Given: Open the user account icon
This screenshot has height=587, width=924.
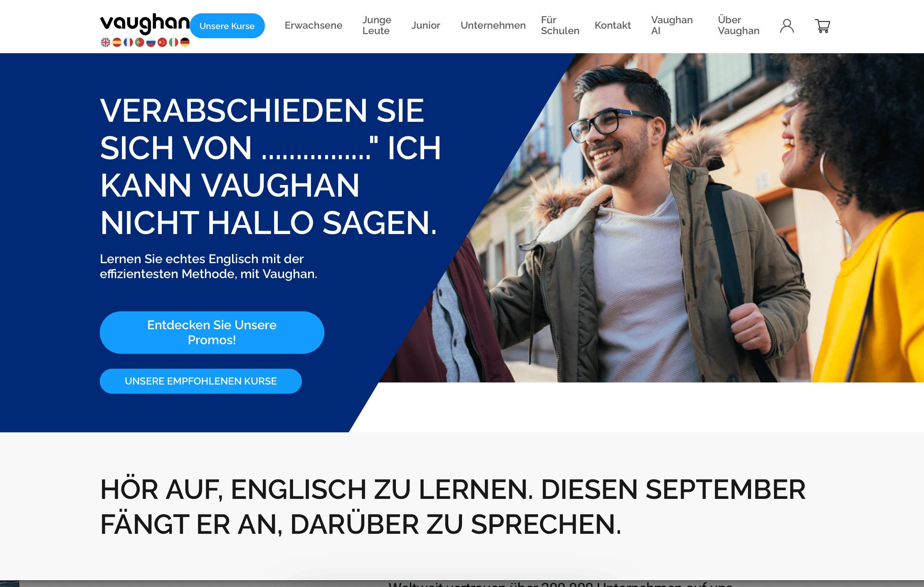Looking at the screenshot, I should tap(787, 26).
